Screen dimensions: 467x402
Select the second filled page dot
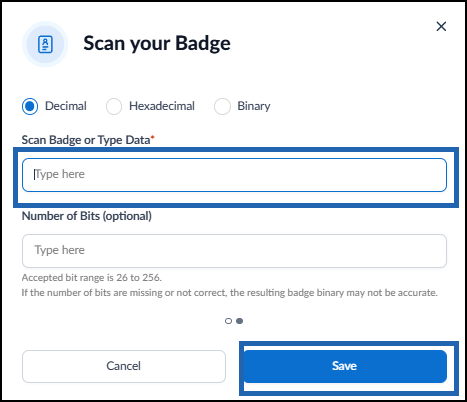[x=239, y=321]
